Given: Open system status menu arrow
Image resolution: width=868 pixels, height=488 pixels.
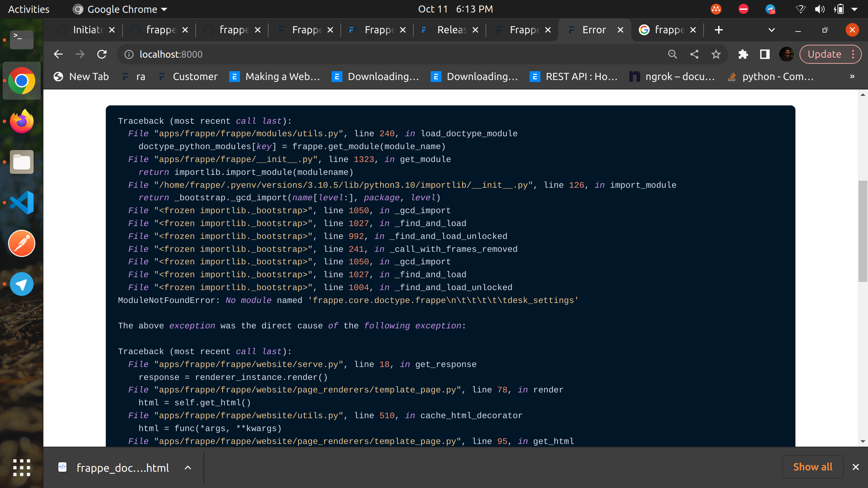Looking at the screenshot, I should click(x=854, y=9).
